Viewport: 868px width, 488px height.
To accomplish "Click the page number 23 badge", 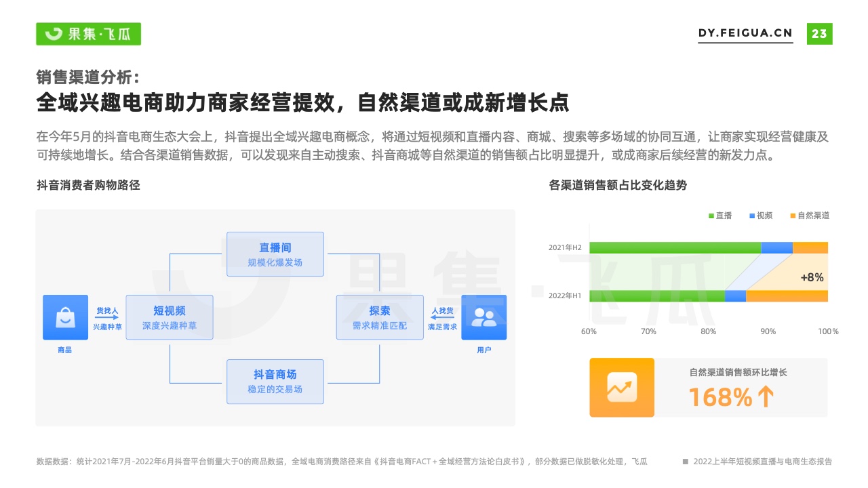I will pyautogui.click(x=819, y=33).
